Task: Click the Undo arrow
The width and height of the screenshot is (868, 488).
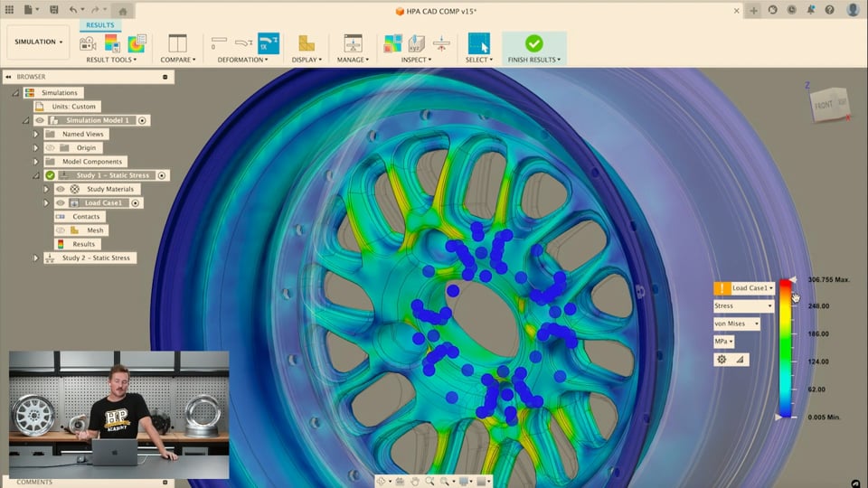Action: click(73, 9)
